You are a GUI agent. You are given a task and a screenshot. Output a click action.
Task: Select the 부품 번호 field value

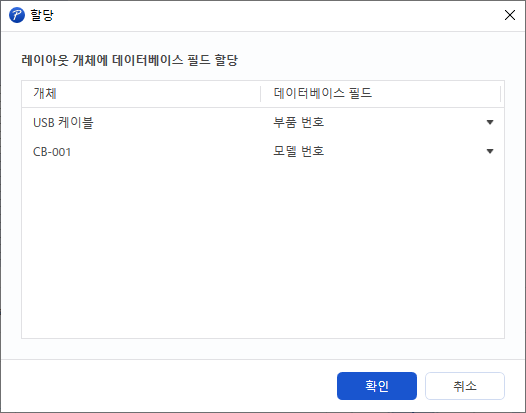click(x=298, y=122)
